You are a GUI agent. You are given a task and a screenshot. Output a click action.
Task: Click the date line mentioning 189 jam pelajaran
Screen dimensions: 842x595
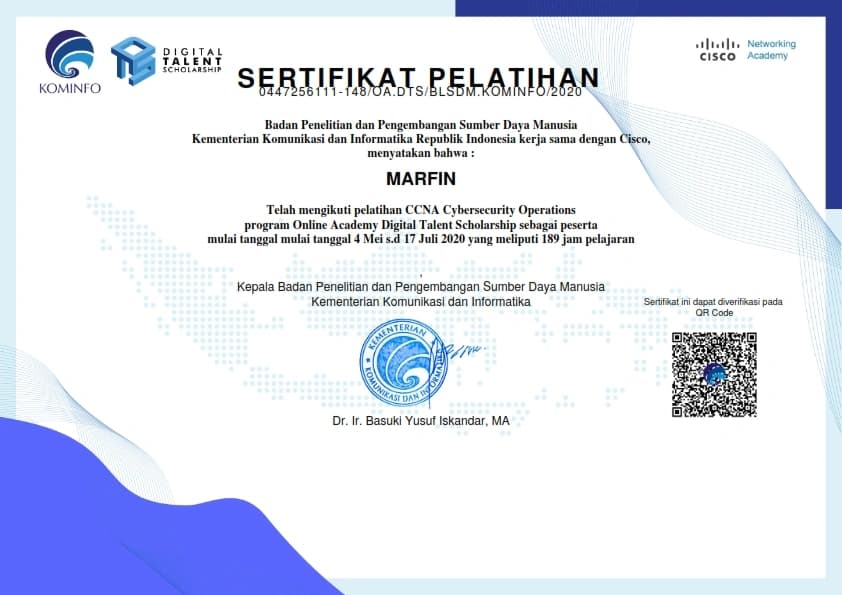pyautogui.click(x=420, y=239)
